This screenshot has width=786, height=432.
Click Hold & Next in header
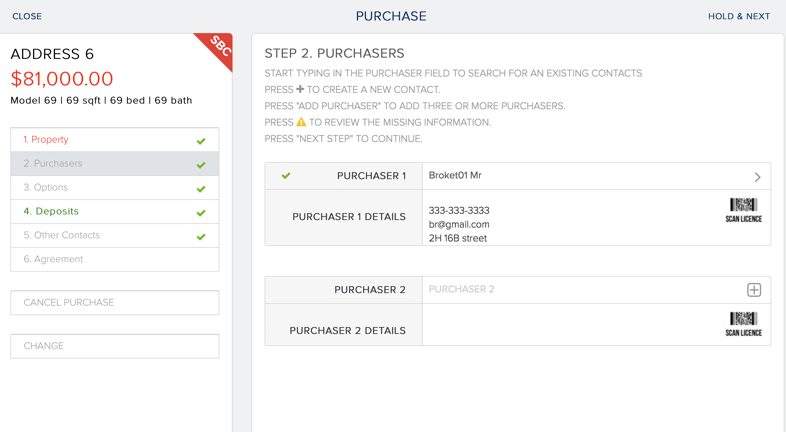click(738, 16)
